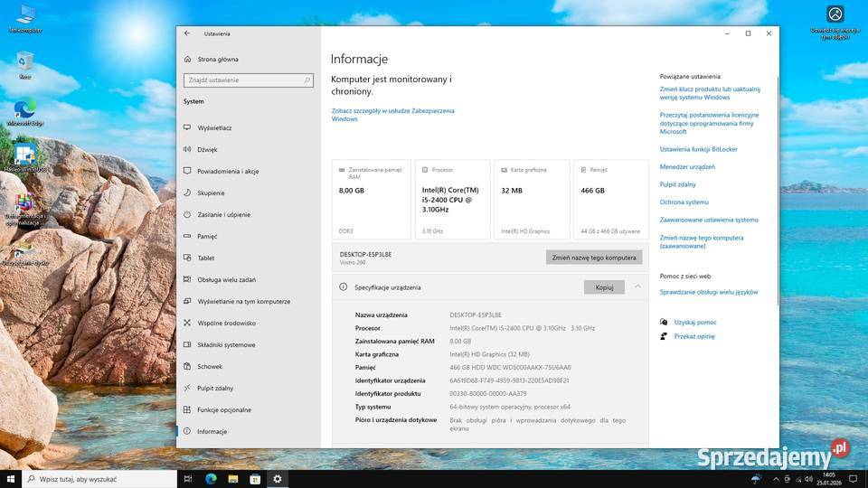Open Kosz recycle bin desktop icon
The image size is (868, 488).
[x=25, y=65]
